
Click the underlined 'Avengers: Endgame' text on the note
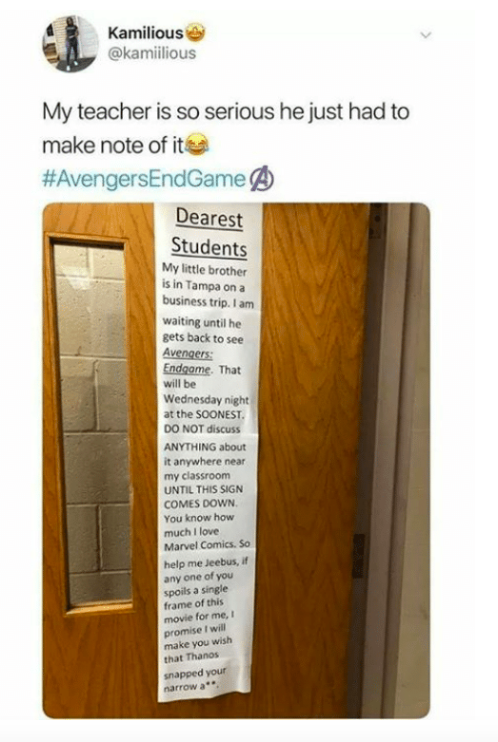(x=188, y=361)
